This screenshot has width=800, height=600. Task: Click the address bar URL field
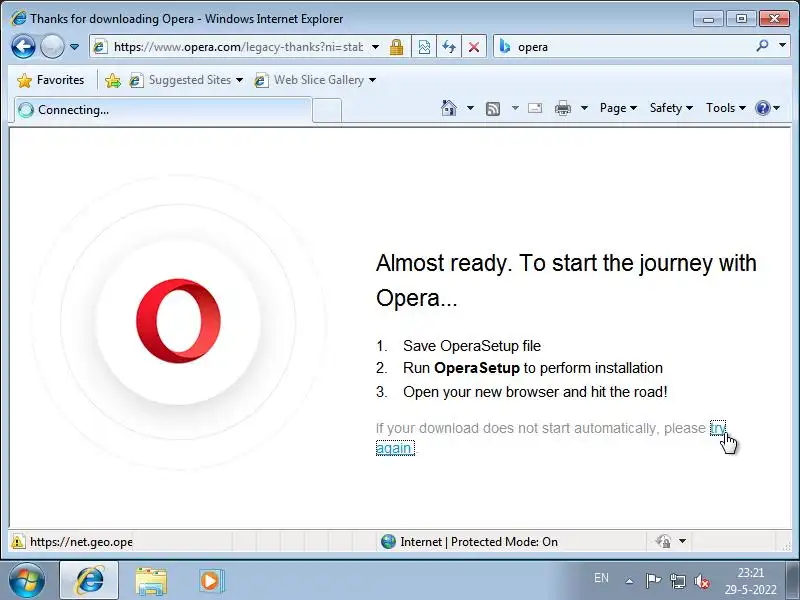[x=238, y=47]
